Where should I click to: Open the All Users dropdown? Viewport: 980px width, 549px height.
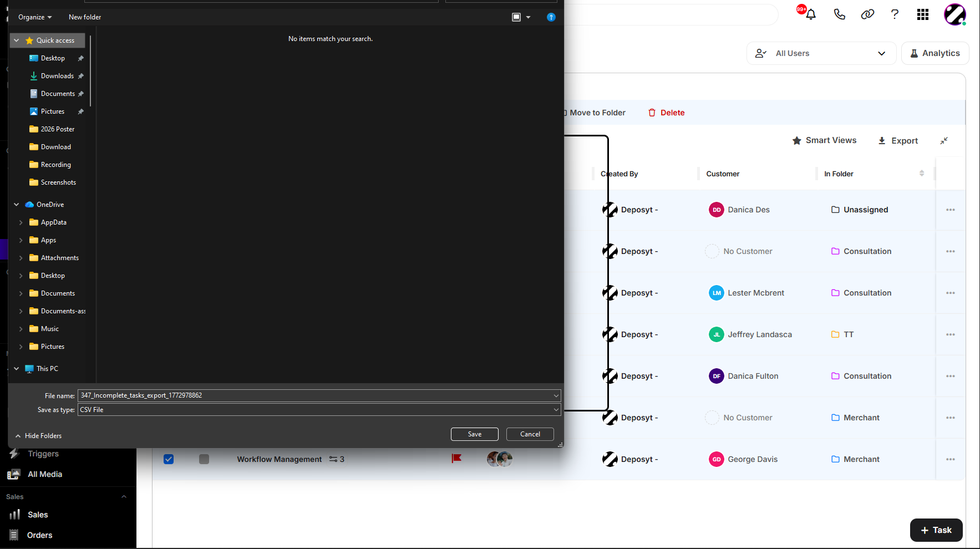(x=821, y=53)
